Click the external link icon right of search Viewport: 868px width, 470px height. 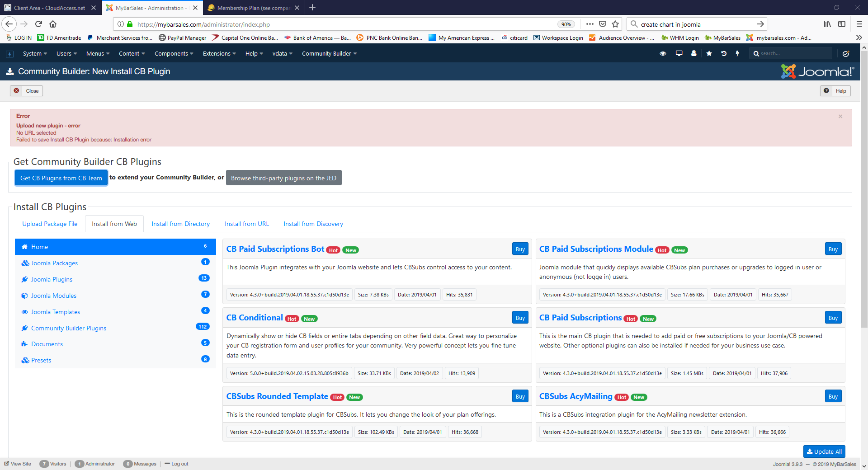tap(846, 53)
